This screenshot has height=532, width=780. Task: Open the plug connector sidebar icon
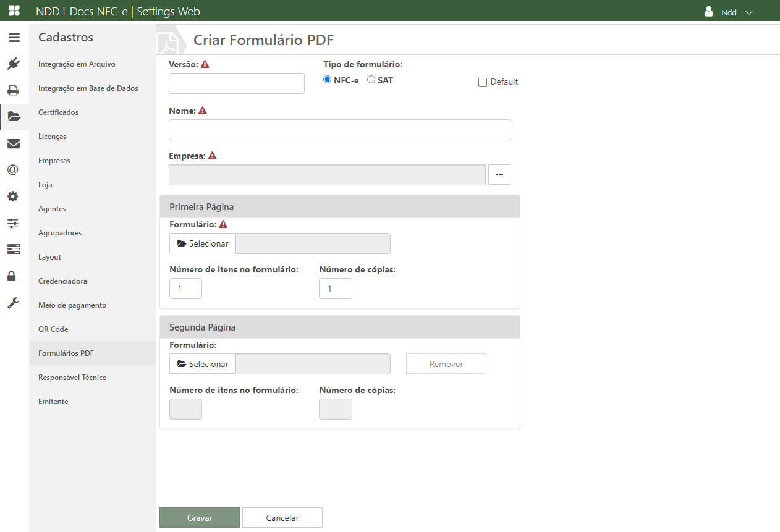[x=14, y=64]
